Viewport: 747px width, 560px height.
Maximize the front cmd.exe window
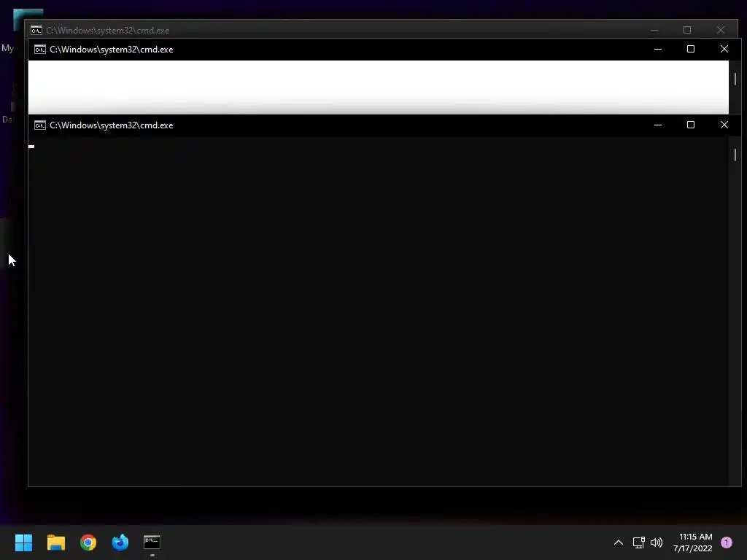pos(691,125)
